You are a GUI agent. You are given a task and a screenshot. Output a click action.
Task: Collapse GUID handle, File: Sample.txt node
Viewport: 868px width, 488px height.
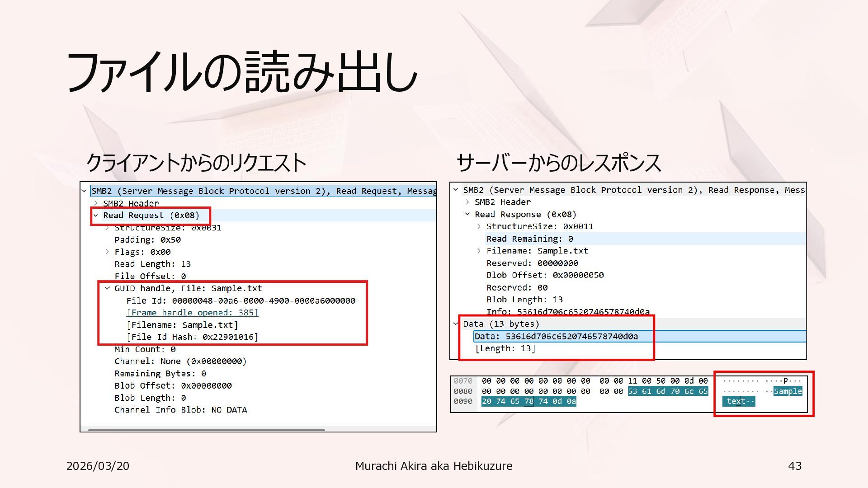(x=107, y=288)
